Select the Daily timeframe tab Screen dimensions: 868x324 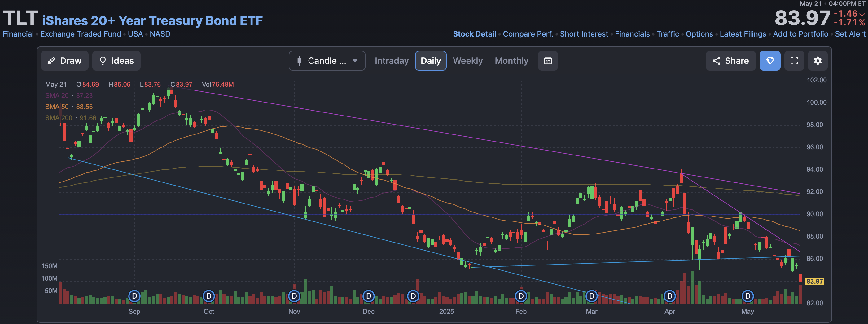coord(431,61)
